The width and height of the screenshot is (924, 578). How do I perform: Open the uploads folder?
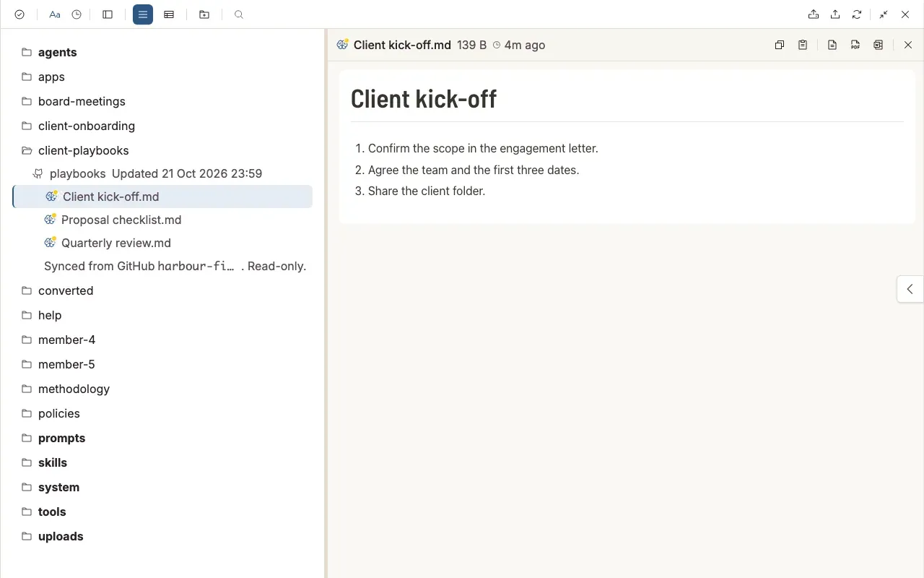[x=162, y=536]
